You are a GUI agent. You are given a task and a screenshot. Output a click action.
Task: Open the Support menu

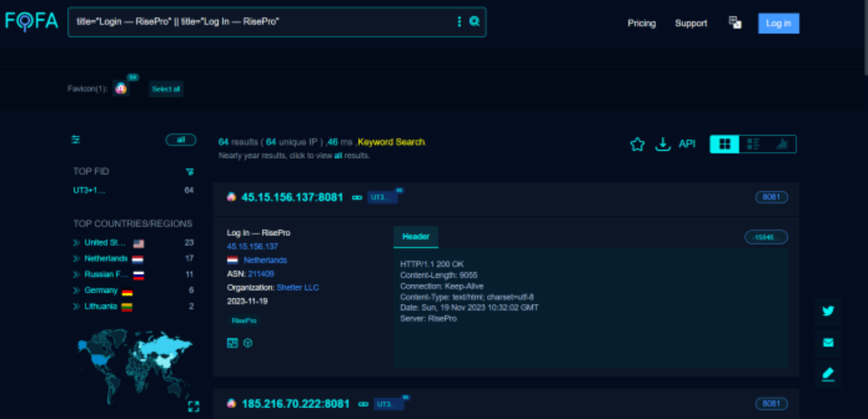(691, 23)
